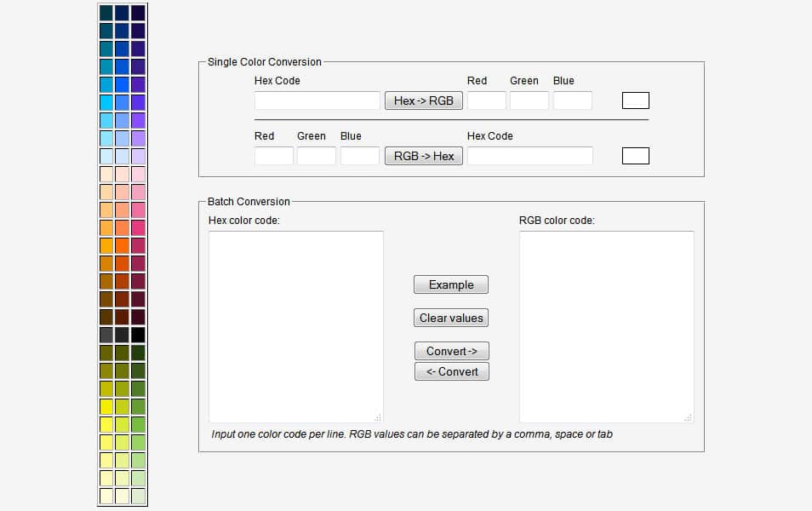Click the Hex -> RGB button
Image resolution: width=812 pixels, height=511 pixels.
[423, 100]
